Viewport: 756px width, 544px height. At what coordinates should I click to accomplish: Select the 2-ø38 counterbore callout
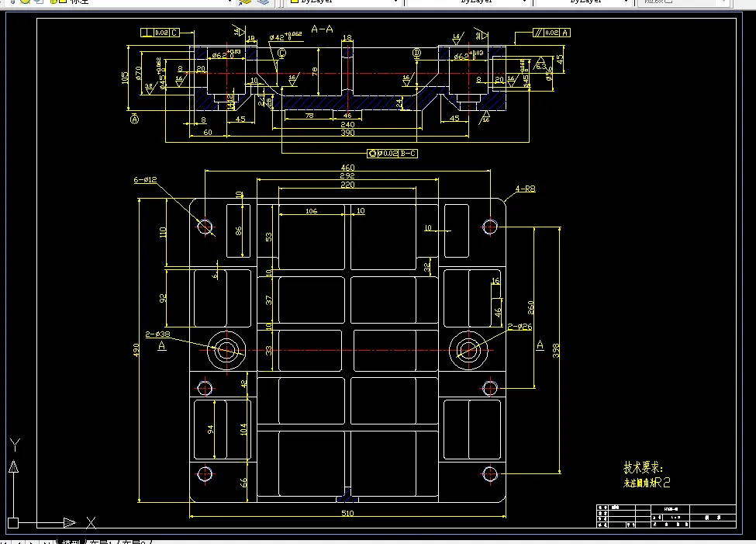tap(157, 334)
